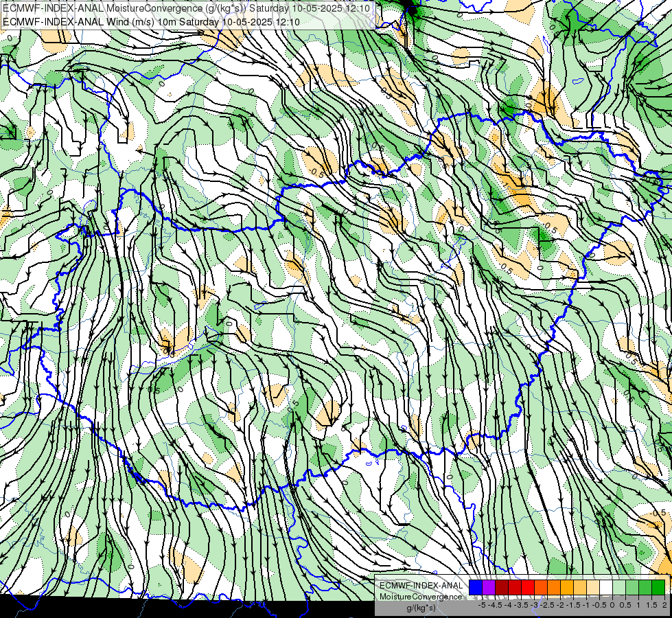Click the purple legend color swatch
Image resolution: width=672 pixels, height=618 pixels.
[x=489, y=588]
